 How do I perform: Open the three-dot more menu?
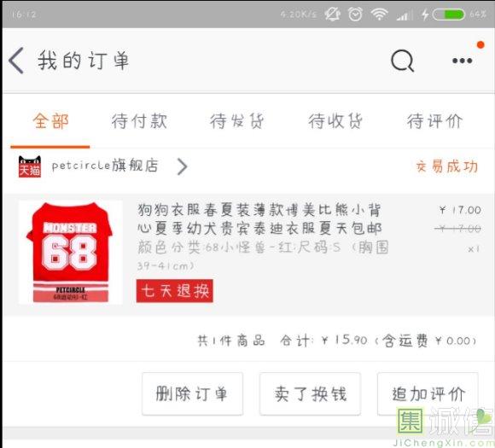pyautogui.click(x=462, y=61)
